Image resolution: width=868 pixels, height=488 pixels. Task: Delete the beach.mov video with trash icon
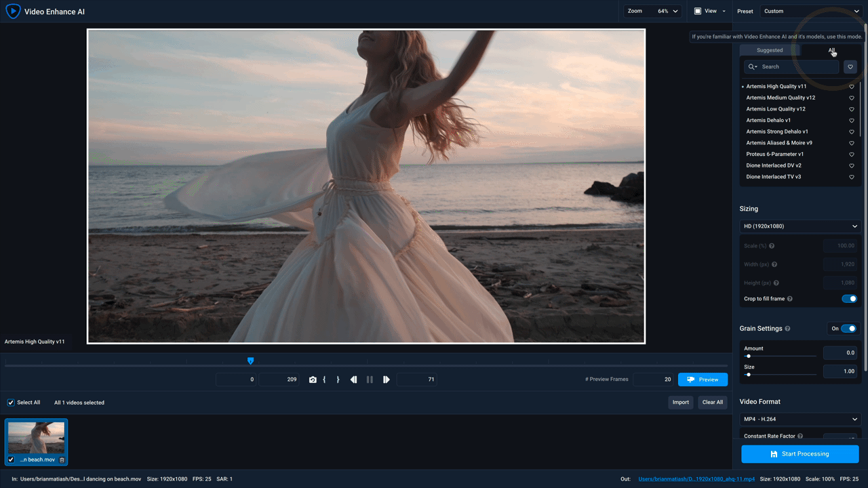pos(62,460)
